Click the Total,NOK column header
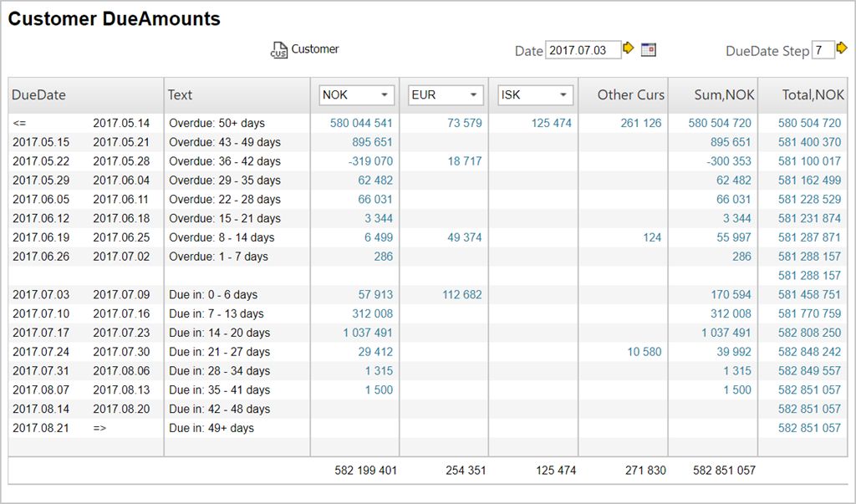 [813, 95]
